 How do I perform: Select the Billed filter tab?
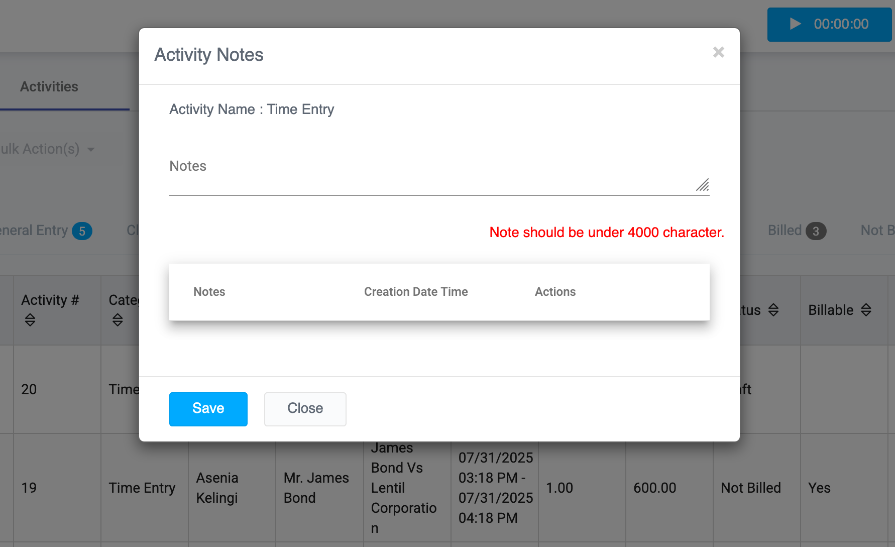click(785, 231)
